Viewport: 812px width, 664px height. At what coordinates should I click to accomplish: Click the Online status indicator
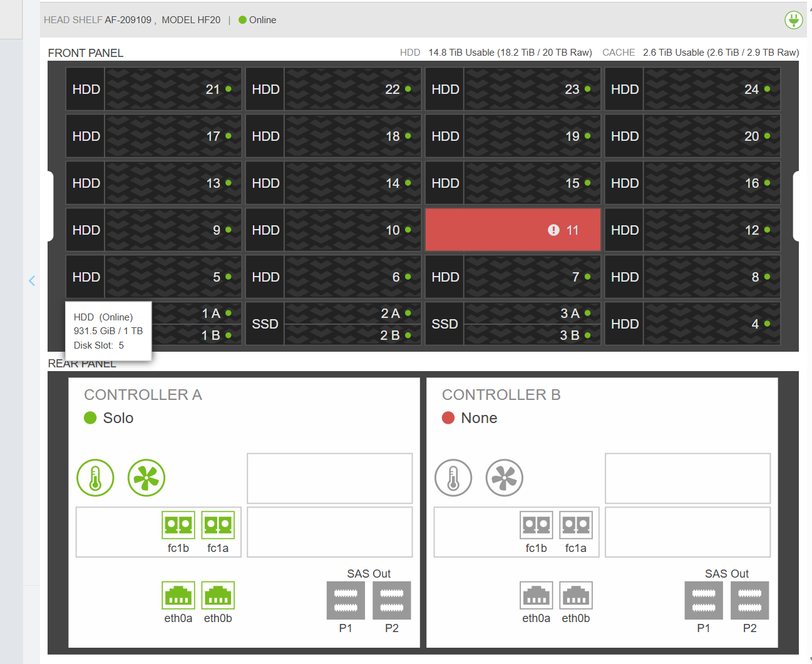coord(257,20)
